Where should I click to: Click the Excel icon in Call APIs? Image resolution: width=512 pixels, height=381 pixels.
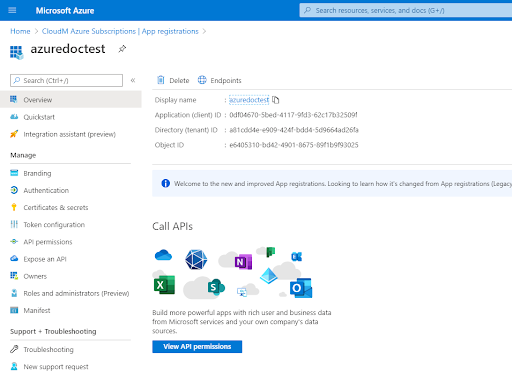click(164, 285)
